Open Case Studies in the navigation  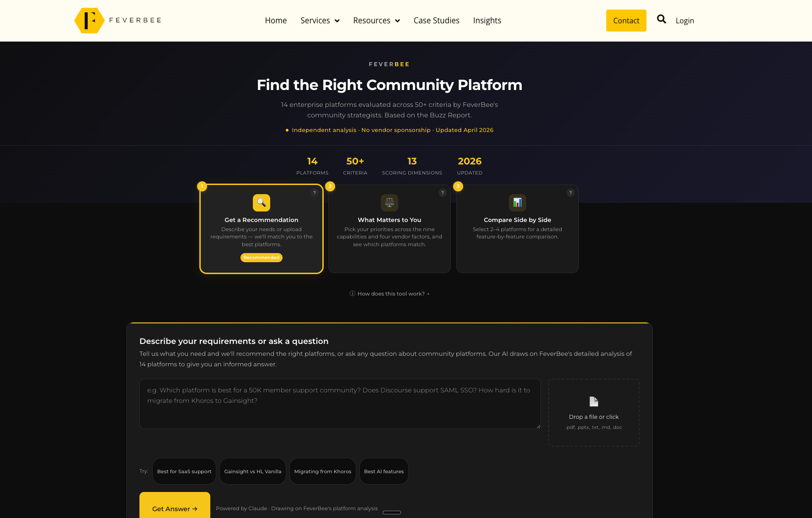tap(437, 21)
